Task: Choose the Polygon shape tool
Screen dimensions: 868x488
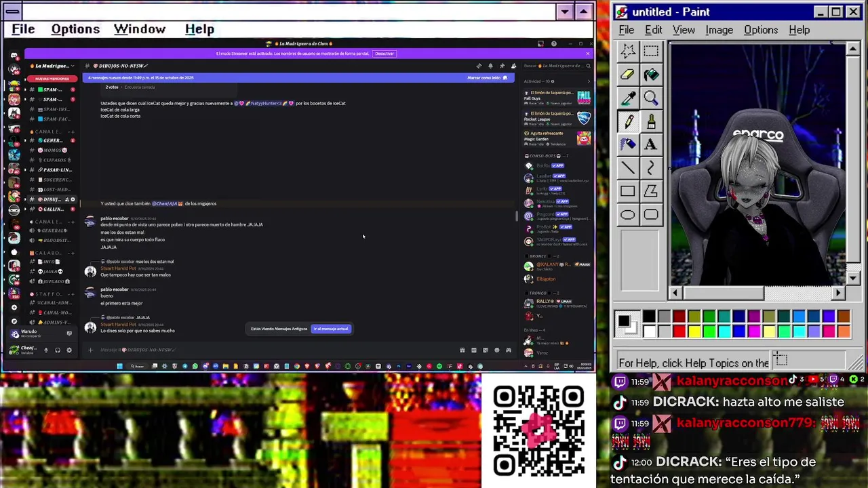Action: click(650, 192)
